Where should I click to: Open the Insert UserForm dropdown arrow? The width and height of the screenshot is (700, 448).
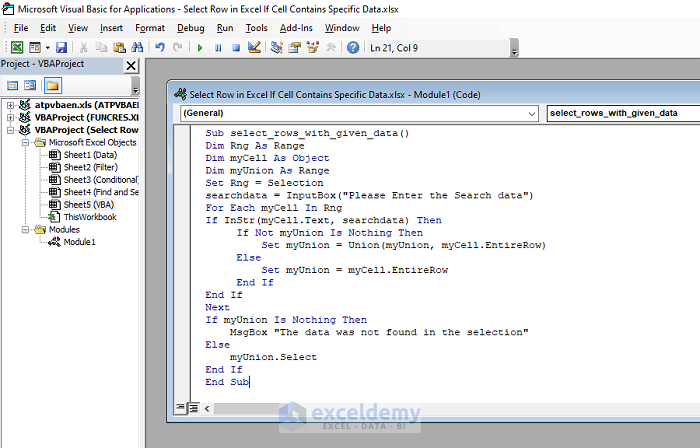[x=47, y=47]
